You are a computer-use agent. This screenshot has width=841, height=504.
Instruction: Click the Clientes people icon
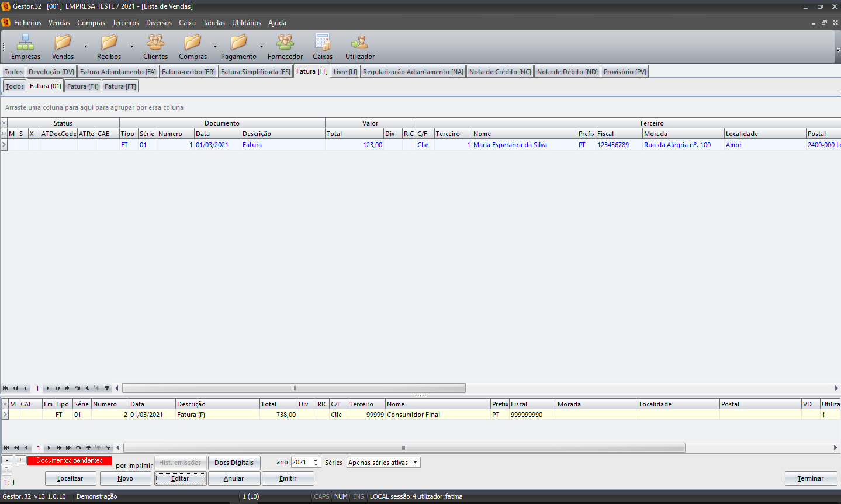point(155,43)
